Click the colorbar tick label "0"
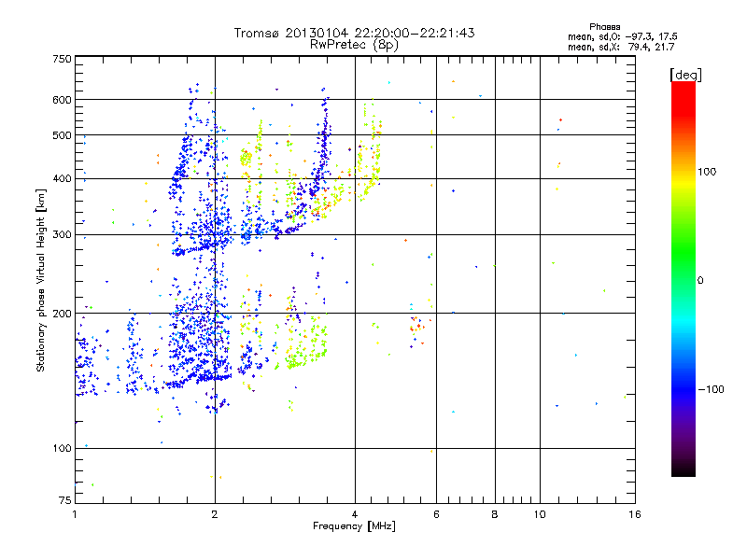 pyautogui.click(x=700, y=280)
